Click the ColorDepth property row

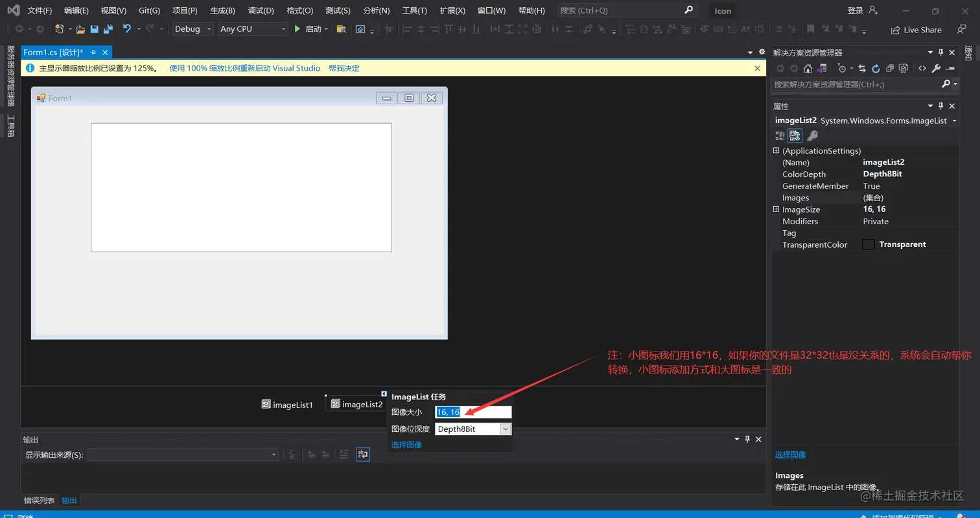pos(865,174)
